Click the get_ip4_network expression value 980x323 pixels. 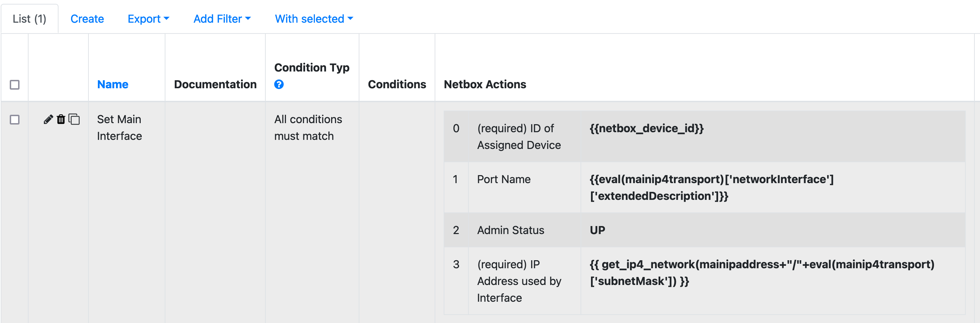pos(762,272)
